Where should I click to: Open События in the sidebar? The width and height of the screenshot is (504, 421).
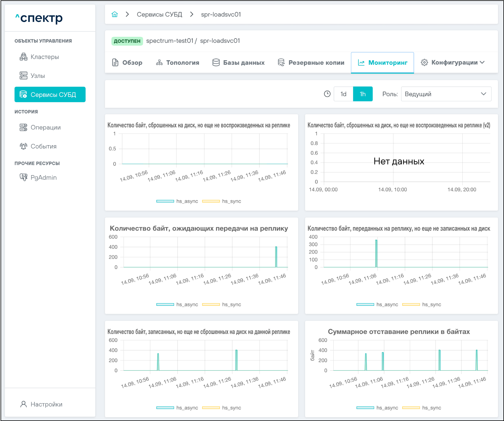43,146
